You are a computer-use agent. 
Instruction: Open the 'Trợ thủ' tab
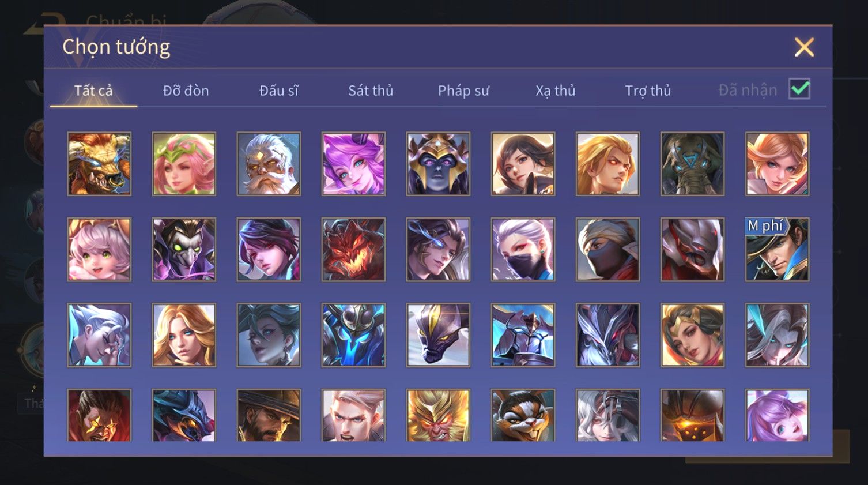coord(648,91)
